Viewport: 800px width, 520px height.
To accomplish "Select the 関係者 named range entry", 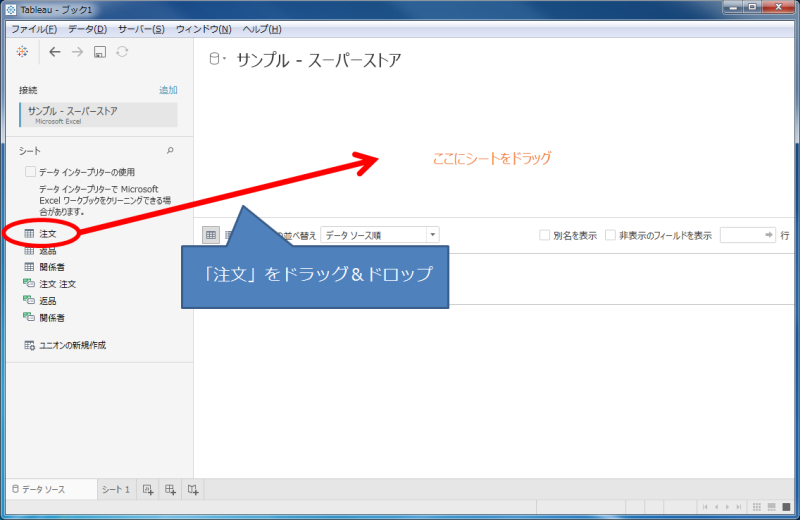I will [x=44, y=317].
